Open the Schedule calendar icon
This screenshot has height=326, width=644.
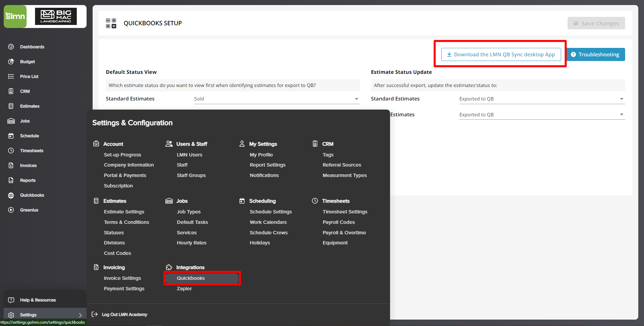tap(30, 136)
